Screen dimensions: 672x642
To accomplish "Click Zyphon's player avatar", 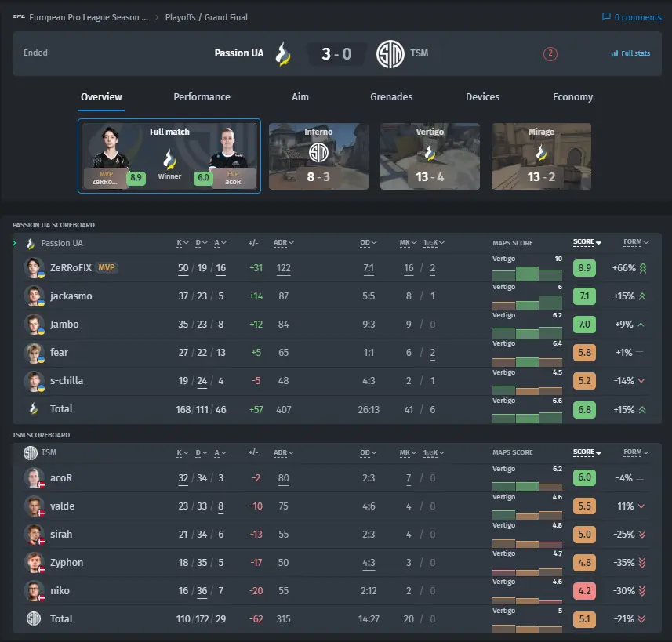I will (x=34, y=563).
